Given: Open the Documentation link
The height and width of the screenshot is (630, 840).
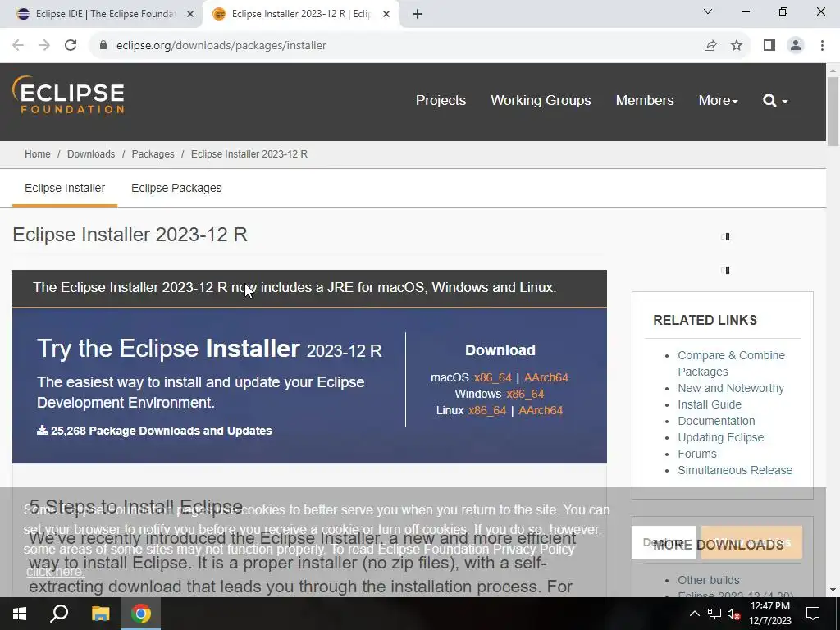Looking at the screenshot, I should [x=716, y=421].
